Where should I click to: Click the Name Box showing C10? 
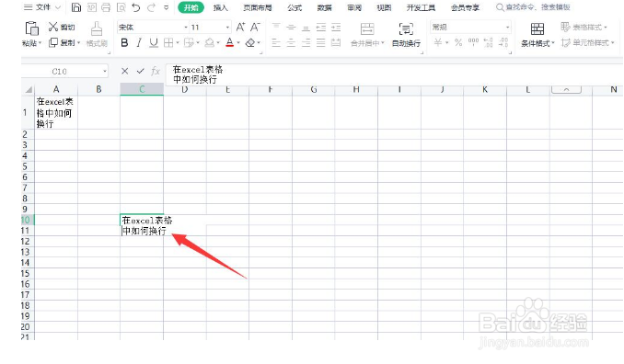point(60,72)
